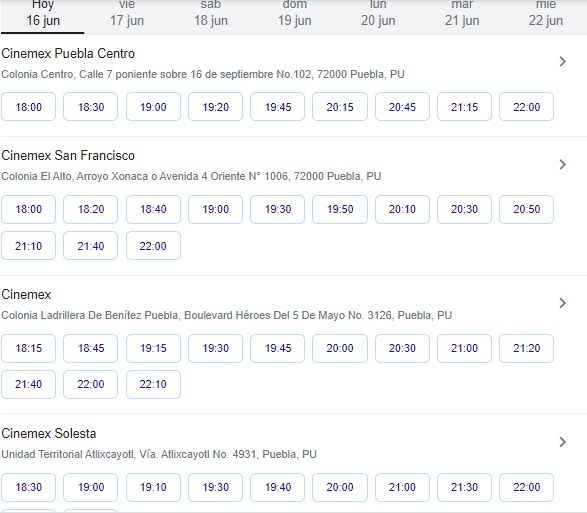Expand Cinemex Puebla Centro chevron
Viewport: 587px width, 513px height.
click(562, 62)
